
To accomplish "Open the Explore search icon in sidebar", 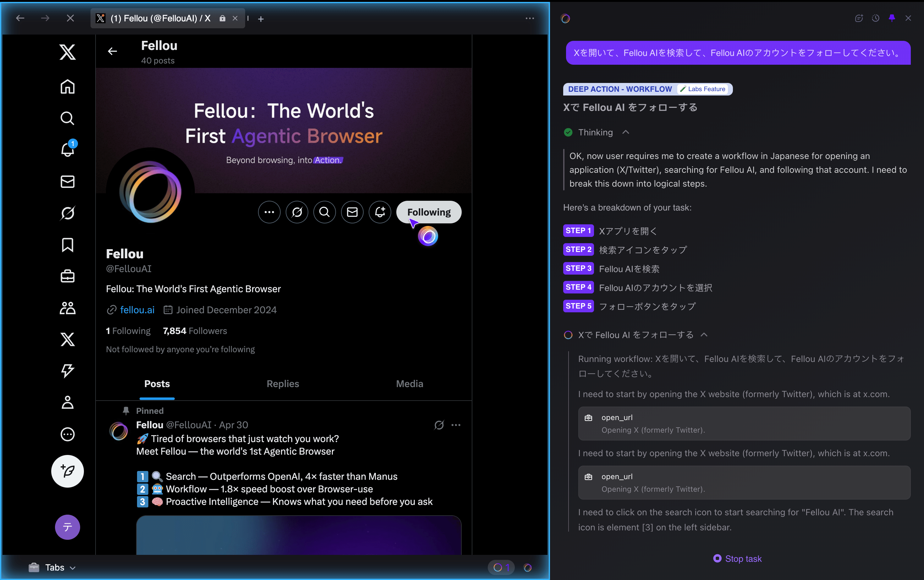I will [x=68, y=118].
